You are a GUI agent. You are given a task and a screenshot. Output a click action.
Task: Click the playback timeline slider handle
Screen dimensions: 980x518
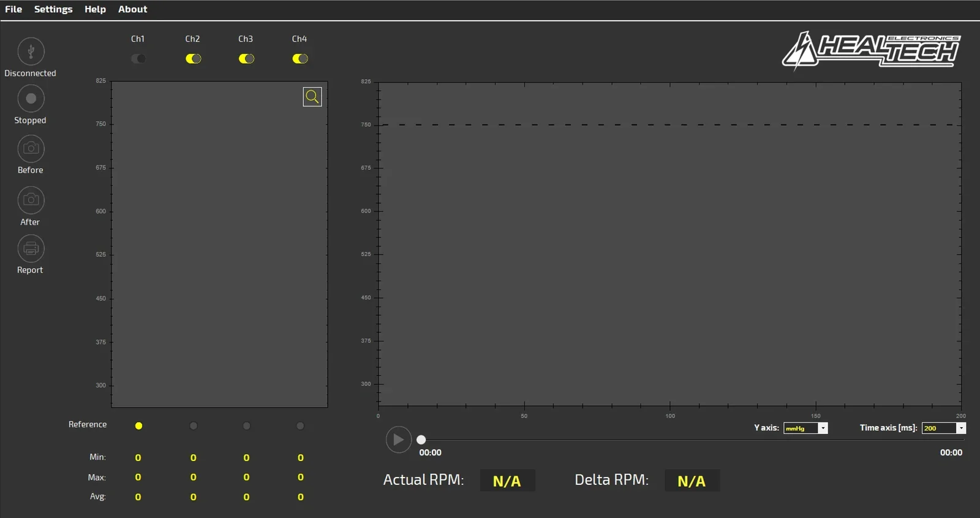click(421, 440)
